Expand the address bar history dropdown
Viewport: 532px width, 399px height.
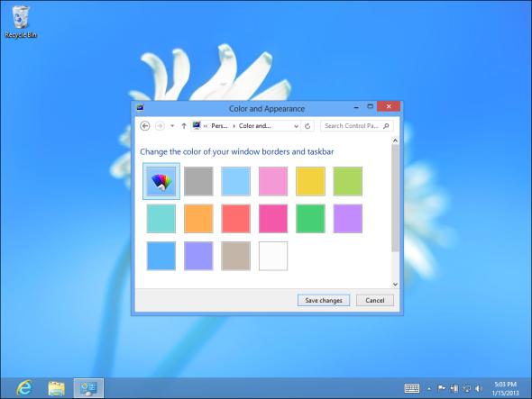(x=296, y=126)
